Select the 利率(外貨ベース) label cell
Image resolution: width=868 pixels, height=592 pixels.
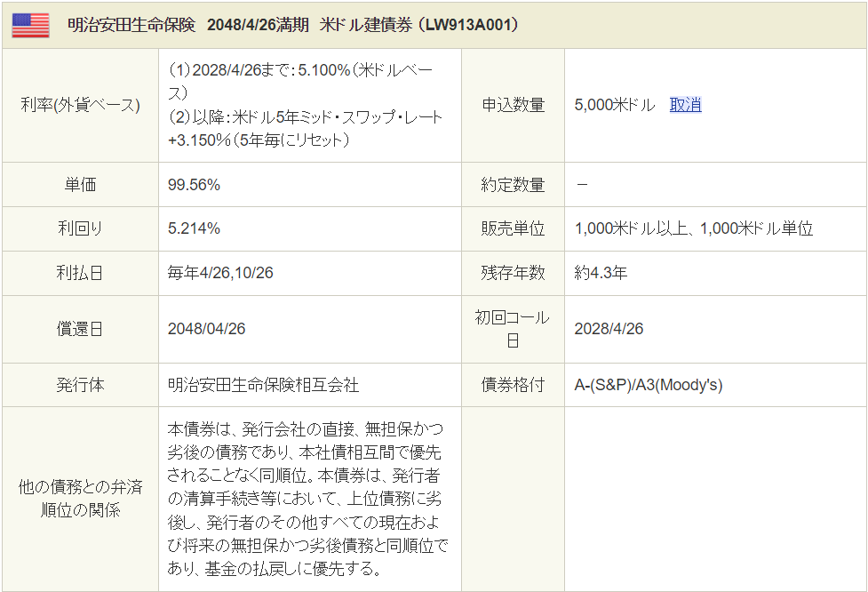click(80, 105)
